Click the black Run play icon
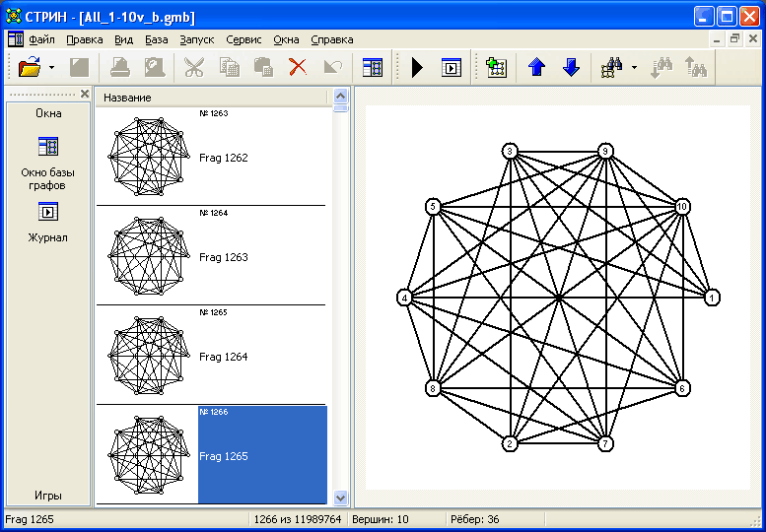766x532 pixels. point(417,67)
